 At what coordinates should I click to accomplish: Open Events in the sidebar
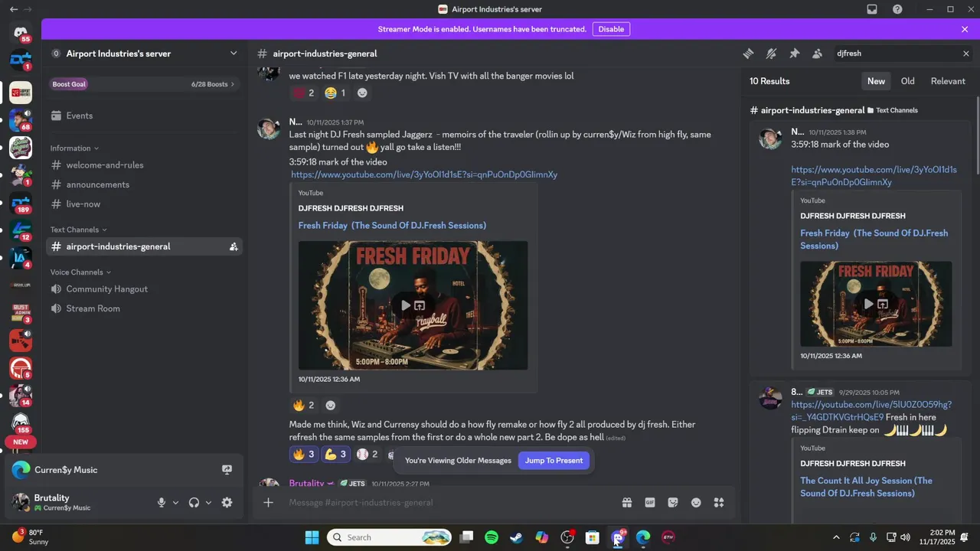(144, 116)
